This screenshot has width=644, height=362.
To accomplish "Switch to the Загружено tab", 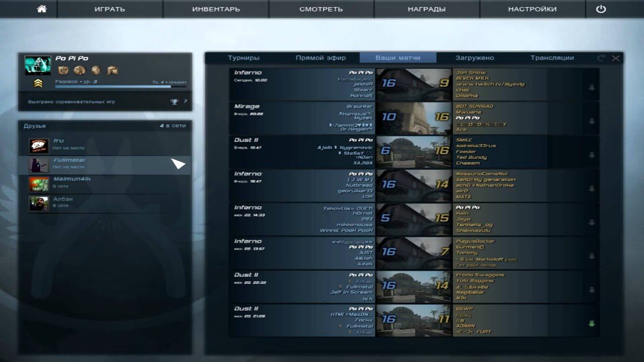I will [x=474, y=58].
